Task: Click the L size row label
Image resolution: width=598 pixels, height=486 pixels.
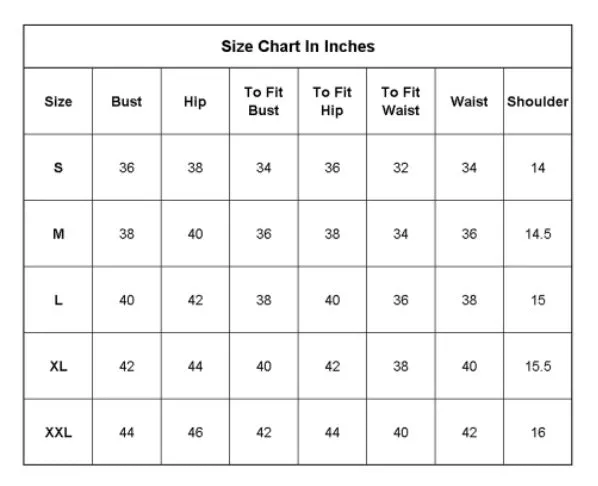Action: pos(58,300)
